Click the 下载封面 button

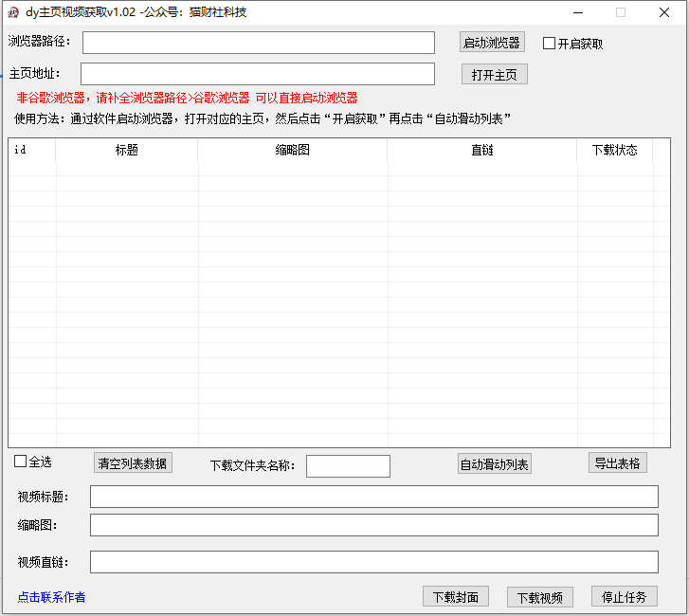pos(456,597)
